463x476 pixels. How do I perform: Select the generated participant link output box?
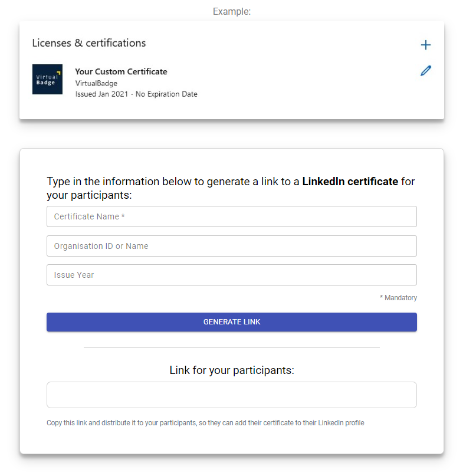click(232, 395)
